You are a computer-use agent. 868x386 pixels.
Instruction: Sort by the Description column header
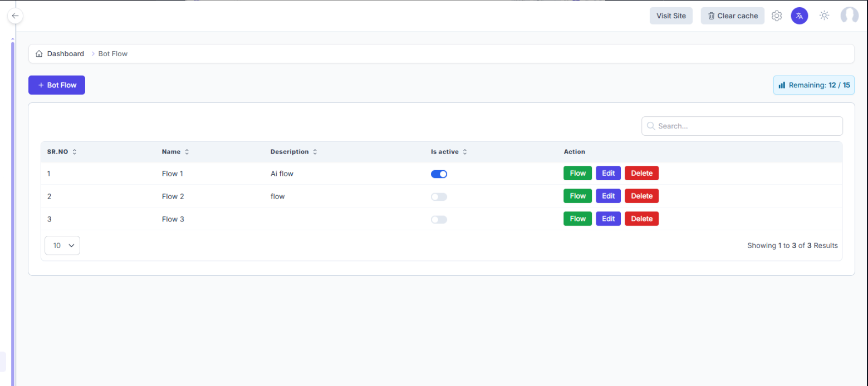[290, 152]
